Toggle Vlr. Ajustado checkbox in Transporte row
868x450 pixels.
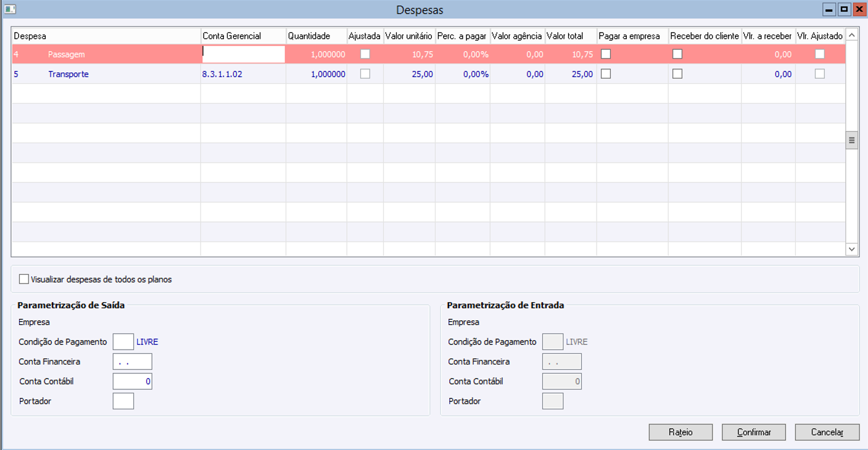point(819,74)
